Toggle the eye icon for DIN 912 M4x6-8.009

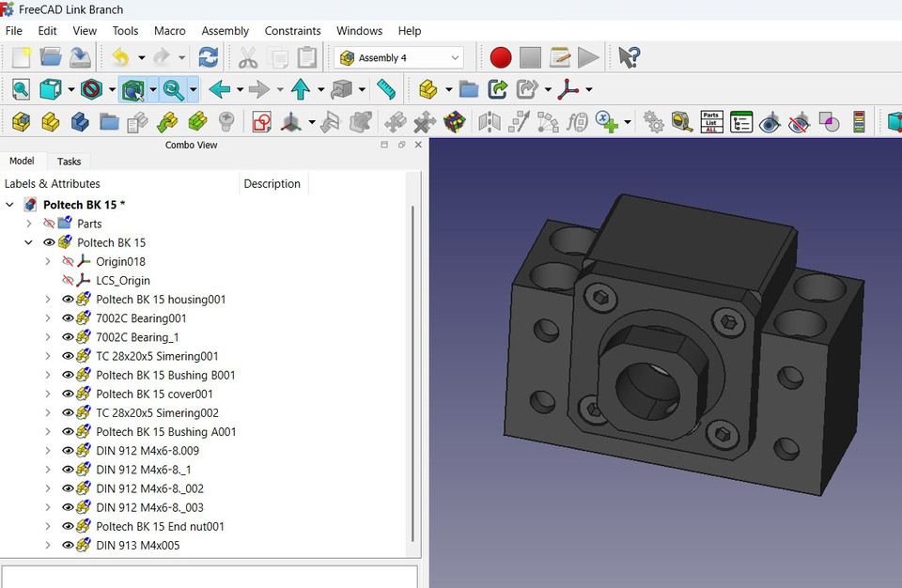[70, 451]
